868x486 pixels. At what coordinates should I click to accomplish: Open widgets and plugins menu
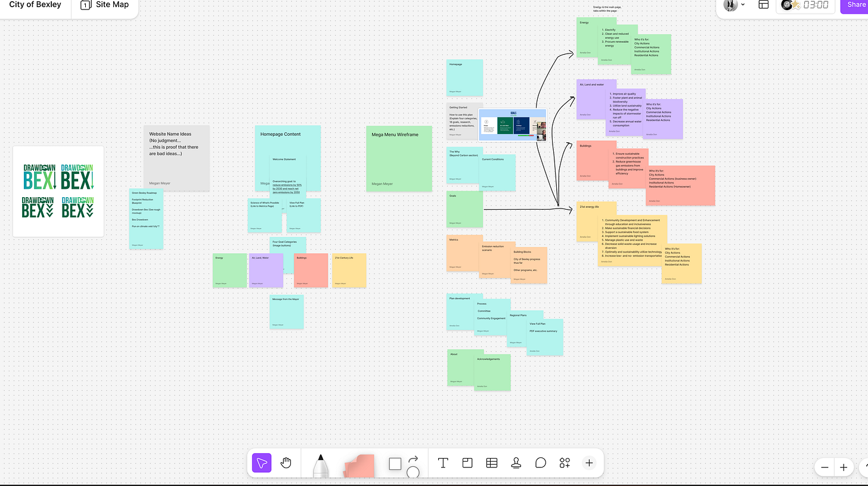pyautogui.click(x=565, y=463)
